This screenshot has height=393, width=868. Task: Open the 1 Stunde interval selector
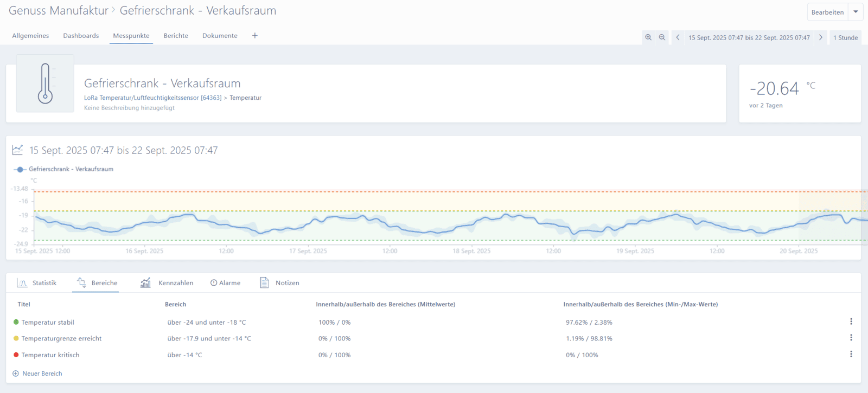pyautogui.click(x=845, y=38)
